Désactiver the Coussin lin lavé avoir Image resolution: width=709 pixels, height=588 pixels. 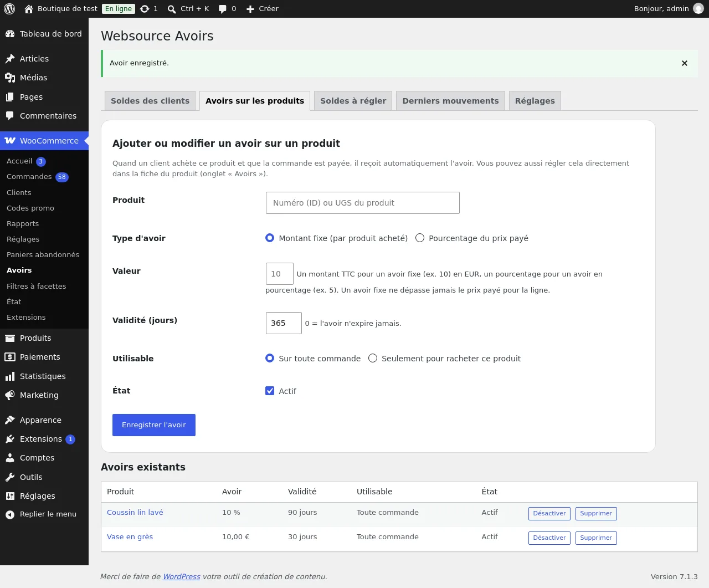point(549,514)
